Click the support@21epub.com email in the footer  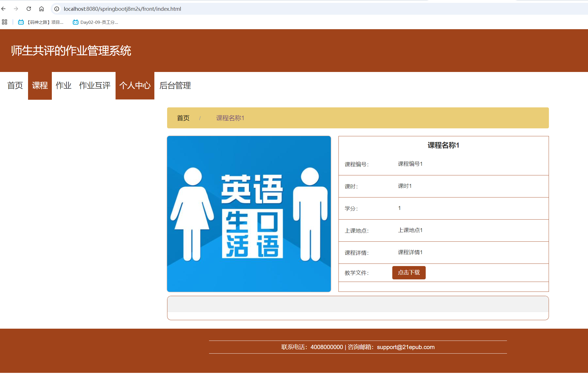click(x=406, y=347)
